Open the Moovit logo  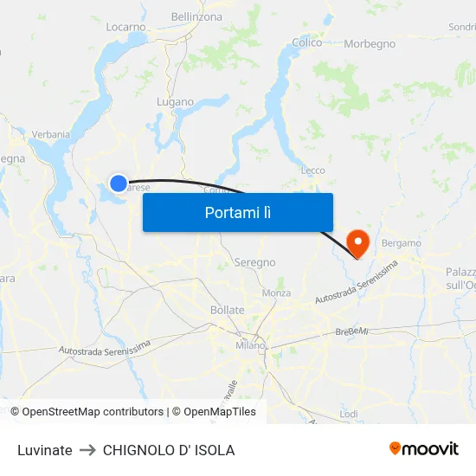[x=424, y=448]
